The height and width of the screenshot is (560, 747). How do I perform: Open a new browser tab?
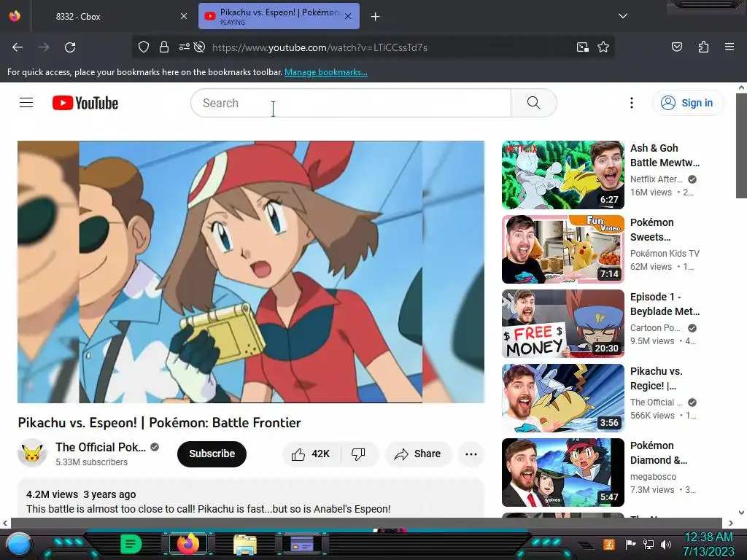point(375,17)
